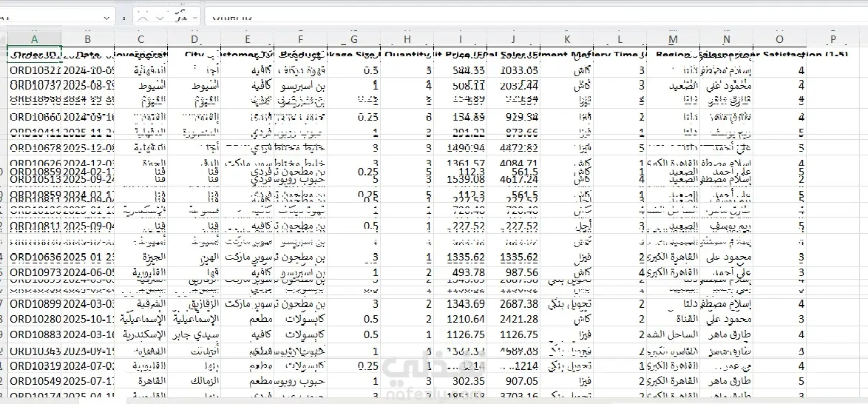Select the cell "ORD10626"
Screen dimensions: 868x404
(x=34, y=164)
